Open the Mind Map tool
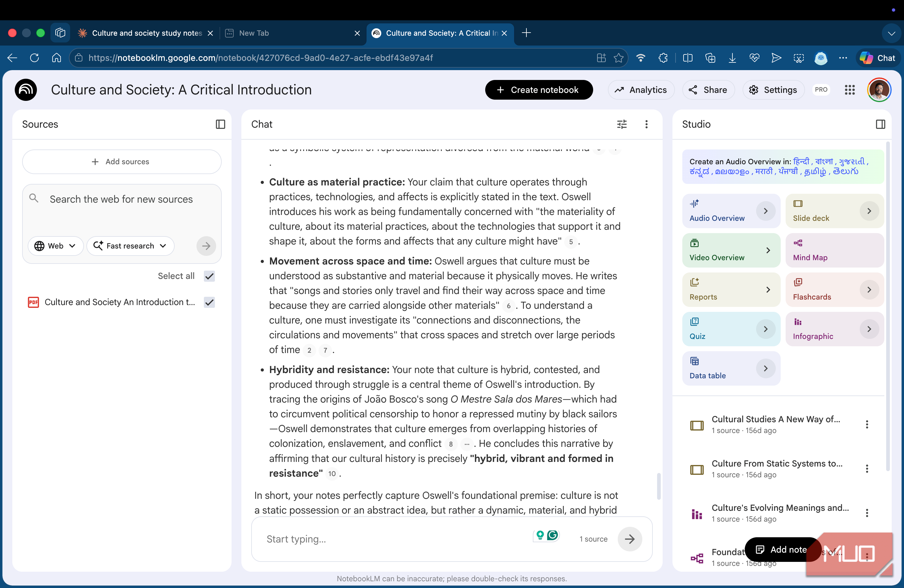The width and height of the screenshot is (904, 588). pos(835,250)
